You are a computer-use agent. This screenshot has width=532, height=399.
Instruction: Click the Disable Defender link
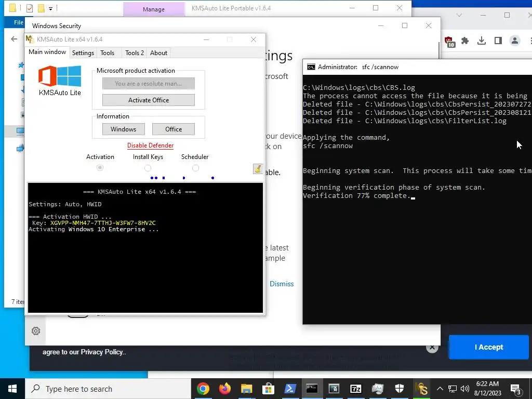point(150,145)
